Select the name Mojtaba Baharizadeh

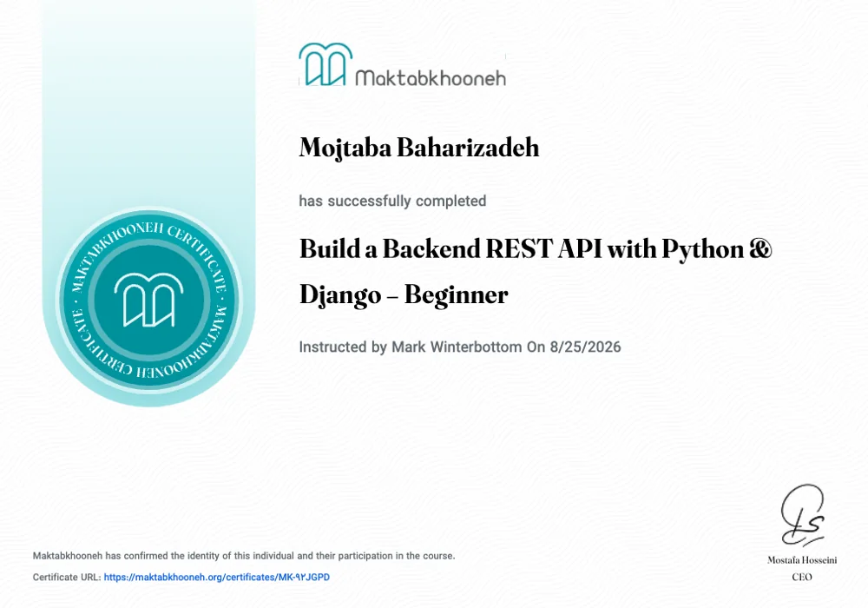pos(419,148)
